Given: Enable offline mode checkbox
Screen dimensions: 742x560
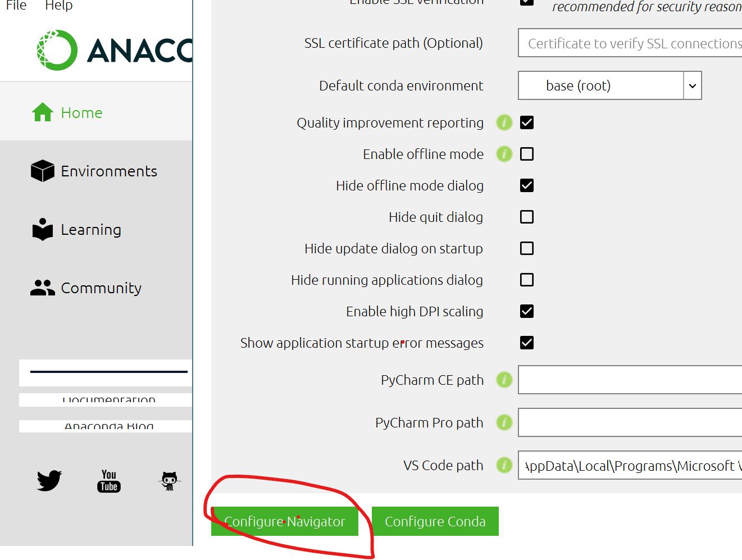Looking at the screenshot, I should click(x=527, y=154).
